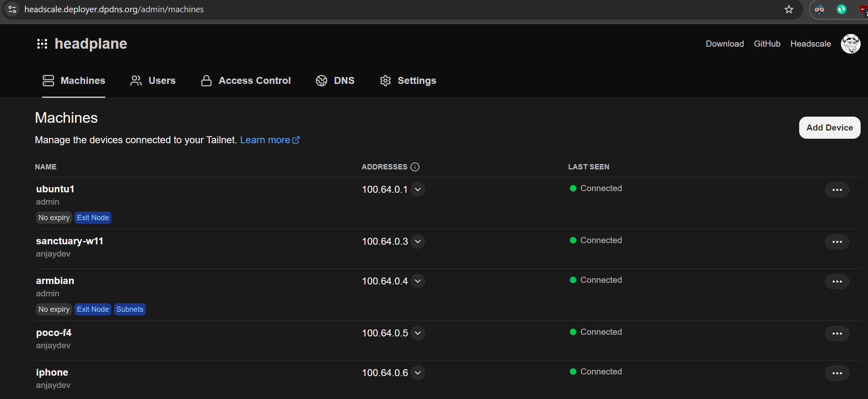The image size is (868, 399).
Task: Open options menu for armbian machine
Action: tap(837, 282)
